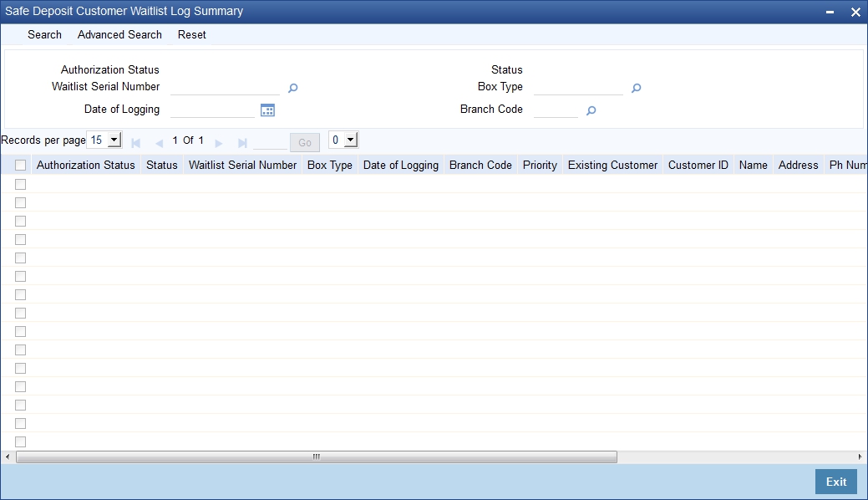Image resolution: width=868 pixels, height=500 pixels.
Task: Click Existing Customer column header
Action: [613, 166]
